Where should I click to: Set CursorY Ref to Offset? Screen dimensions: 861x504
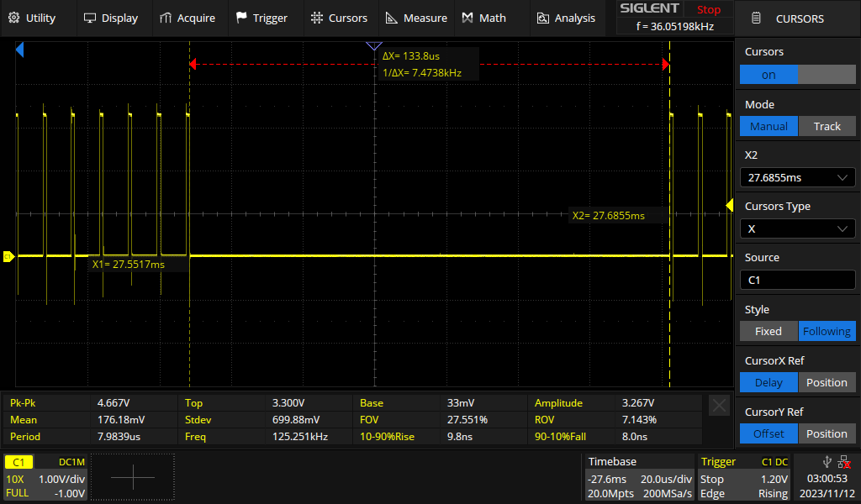pyautogui.click(x=769, y=433)
